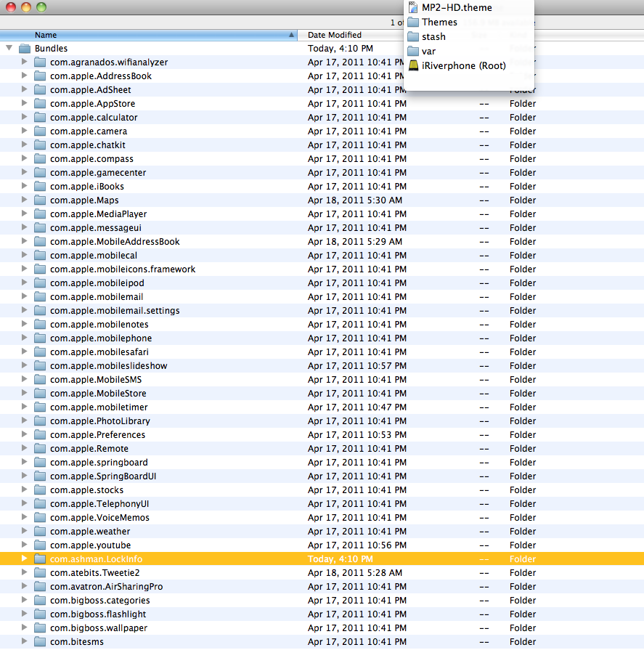This screenshot has width=644, height=650.
Task: Click the com.apple.PhotoLibrary folder icon
Action: tap(40, 421)
